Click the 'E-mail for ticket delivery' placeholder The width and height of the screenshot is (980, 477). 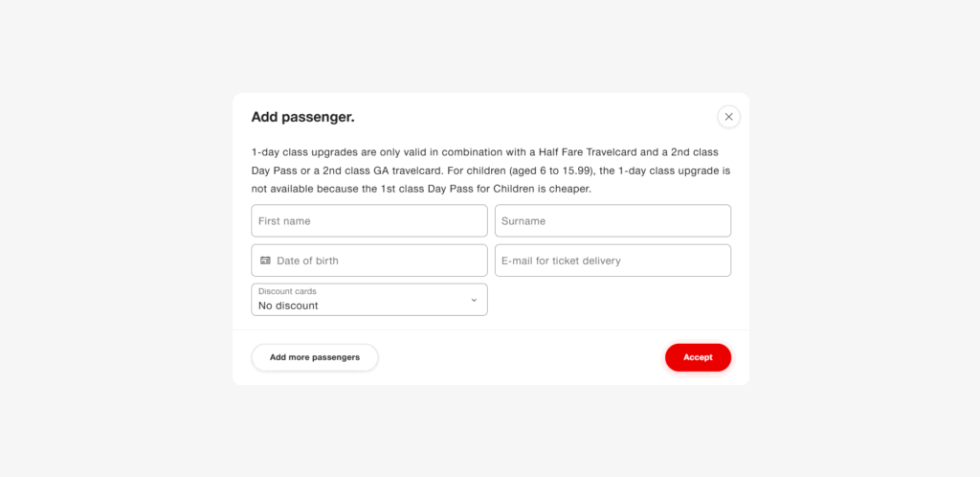561,261
